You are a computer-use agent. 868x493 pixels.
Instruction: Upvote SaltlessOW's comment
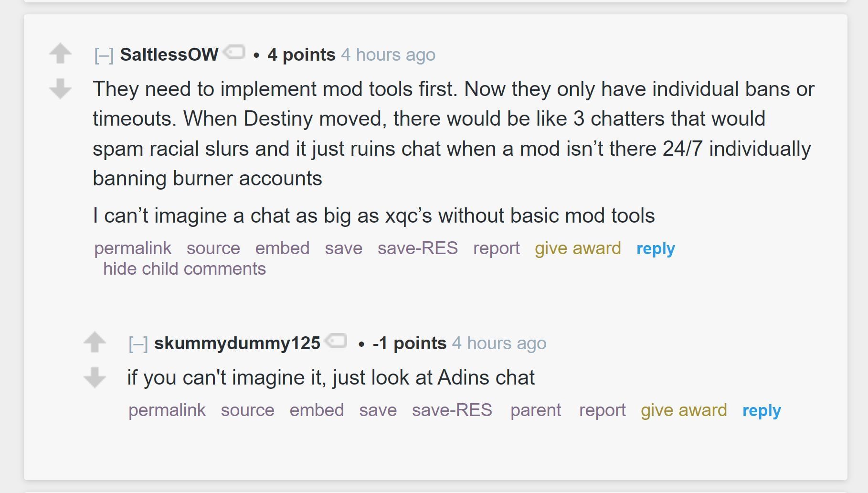[x=60, y=53]
